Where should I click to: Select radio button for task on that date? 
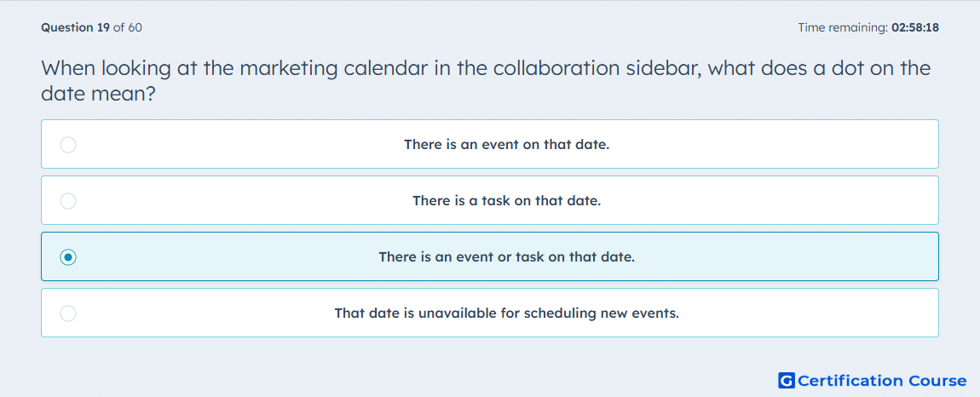tap(68, 201)
